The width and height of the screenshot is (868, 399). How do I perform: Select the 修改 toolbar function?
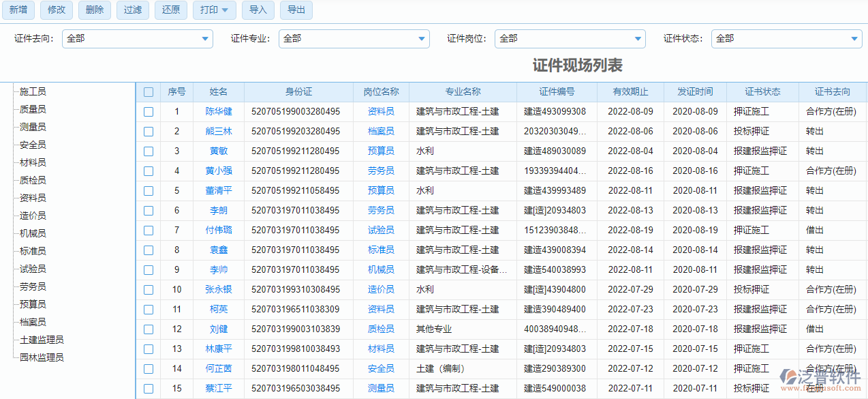click(x=56, y=10)
